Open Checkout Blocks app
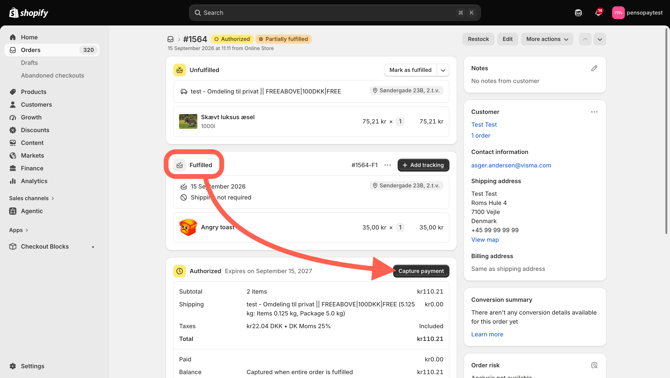This screenshot has width=670, height=378. 44,246
